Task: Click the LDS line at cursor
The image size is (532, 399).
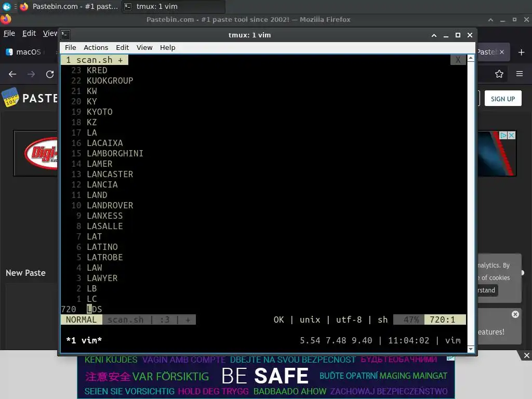Action: coord(95,309)
